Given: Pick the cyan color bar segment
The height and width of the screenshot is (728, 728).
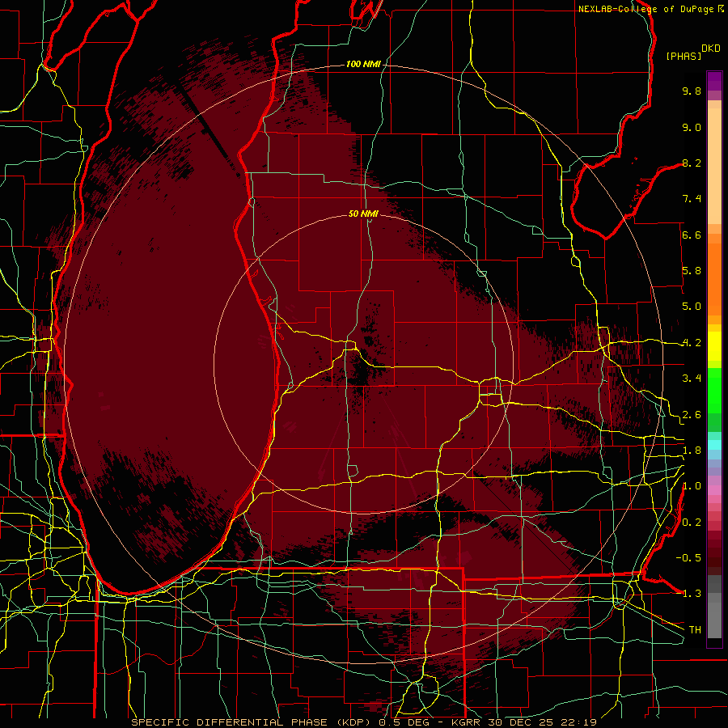Looking at the screenshot, I should click(714, 445).
